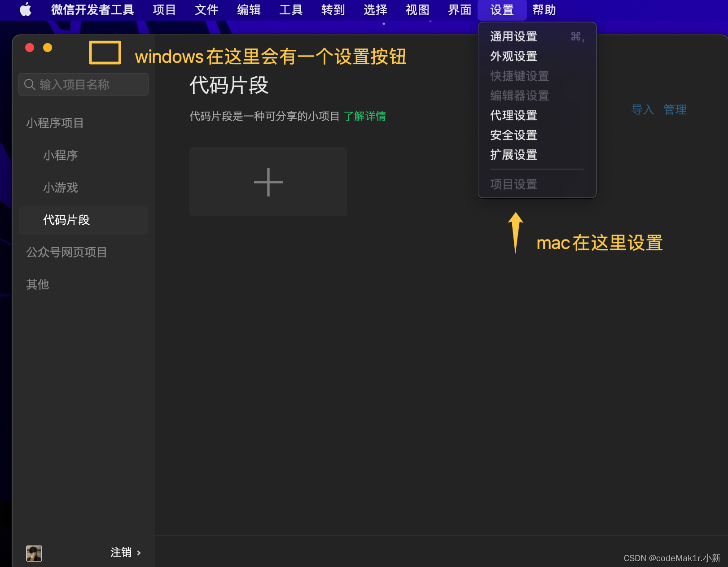
Task: Open 扩展设置 from the menu
Action: pyautogui.click(x=537, y=155)
